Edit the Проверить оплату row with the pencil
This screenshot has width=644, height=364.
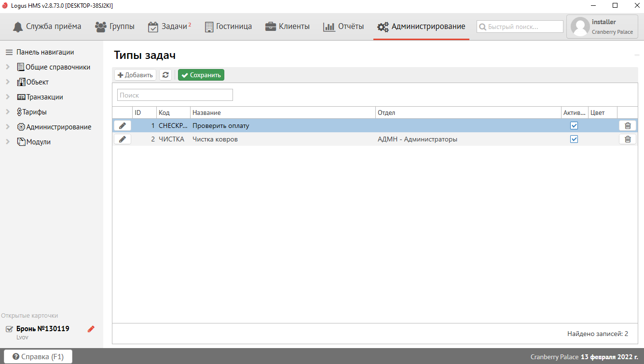click(x=123, y=126)
